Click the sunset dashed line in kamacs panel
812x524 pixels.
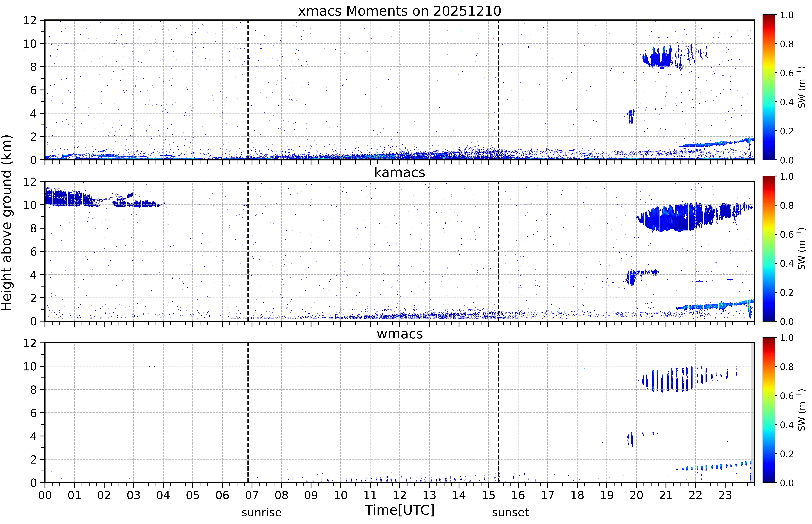pyautogui.click(x=498, y=251)
